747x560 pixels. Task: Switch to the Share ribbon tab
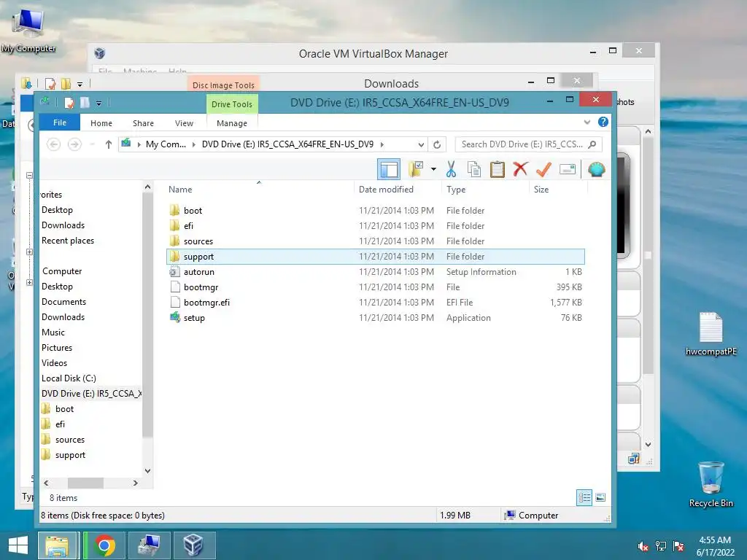(143, 123)
